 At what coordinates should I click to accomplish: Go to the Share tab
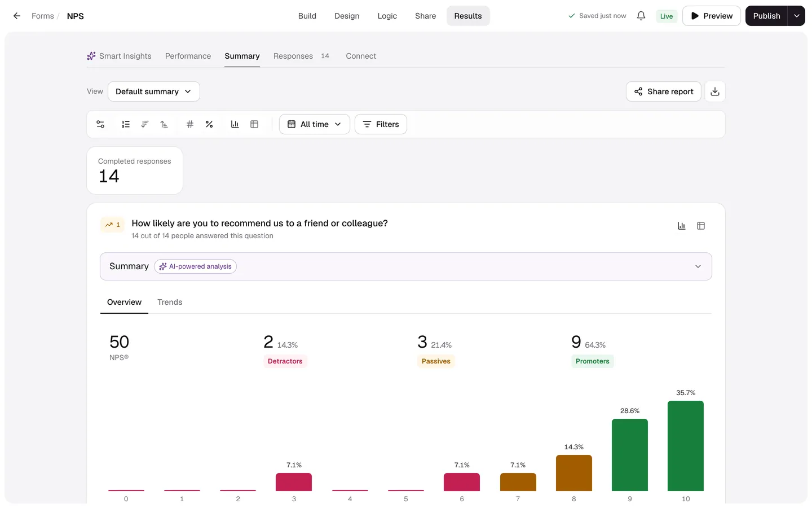[426, 16]
